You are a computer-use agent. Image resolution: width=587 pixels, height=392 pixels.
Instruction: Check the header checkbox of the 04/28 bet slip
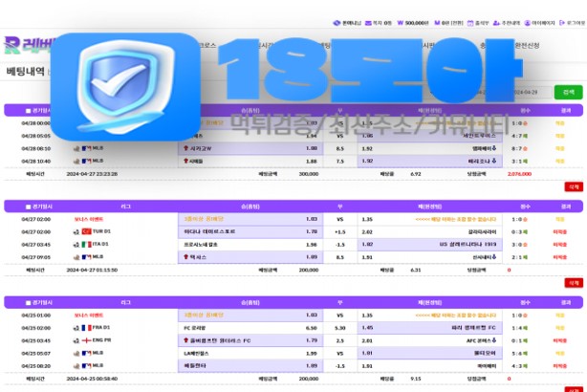coord(28,111)
